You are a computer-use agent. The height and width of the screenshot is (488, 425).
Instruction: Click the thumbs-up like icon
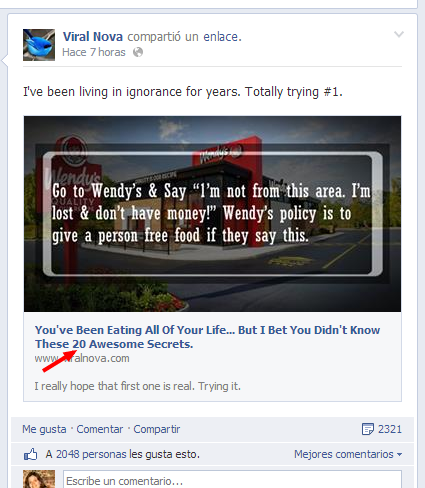[30, 454]
